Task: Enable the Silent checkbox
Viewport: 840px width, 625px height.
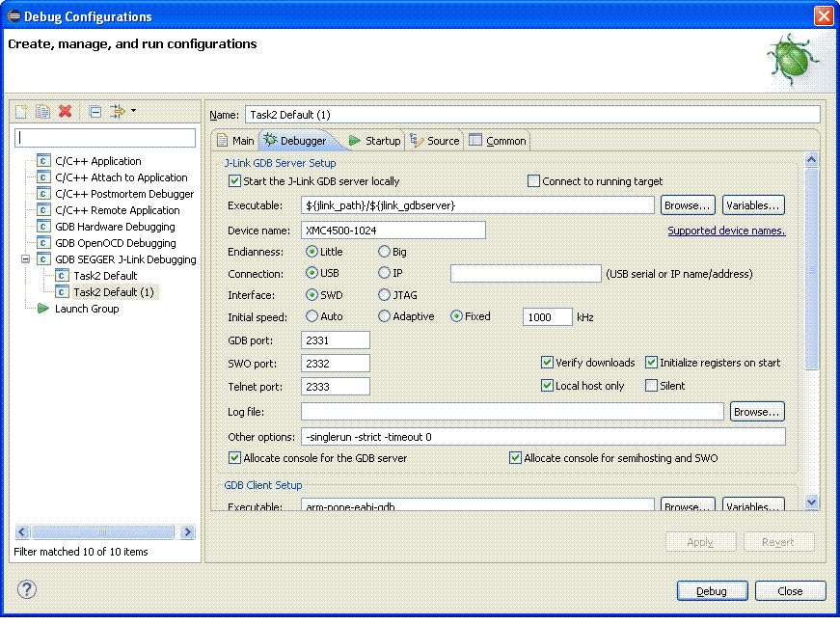Action: [651, 386]
